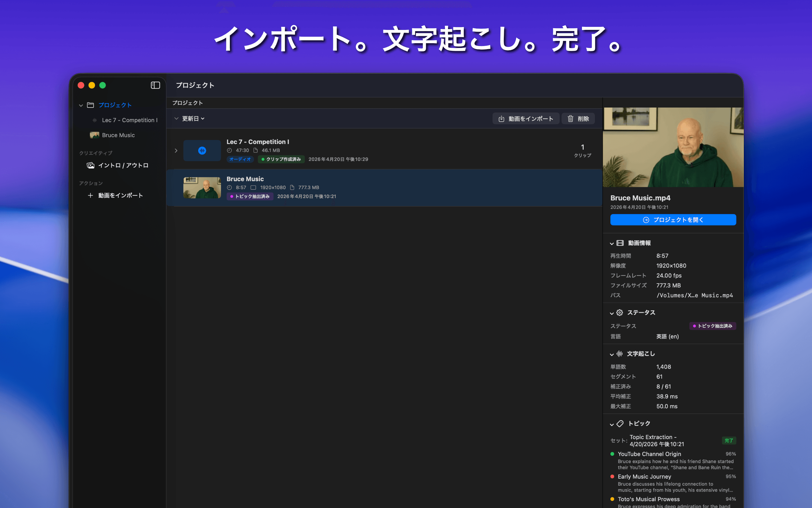Click the オーディオ tag on Lec 7
The image size is (812, 508).
240,159
